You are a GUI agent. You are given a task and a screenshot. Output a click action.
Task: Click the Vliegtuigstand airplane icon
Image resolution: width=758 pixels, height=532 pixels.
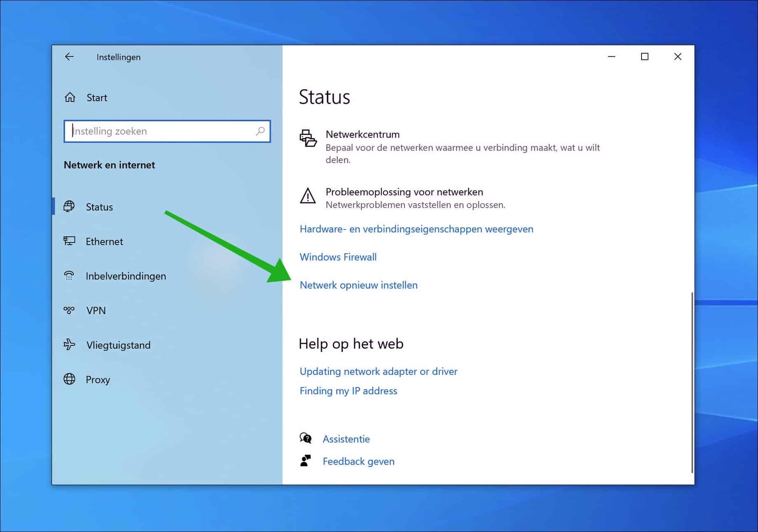tap(70, 345)
